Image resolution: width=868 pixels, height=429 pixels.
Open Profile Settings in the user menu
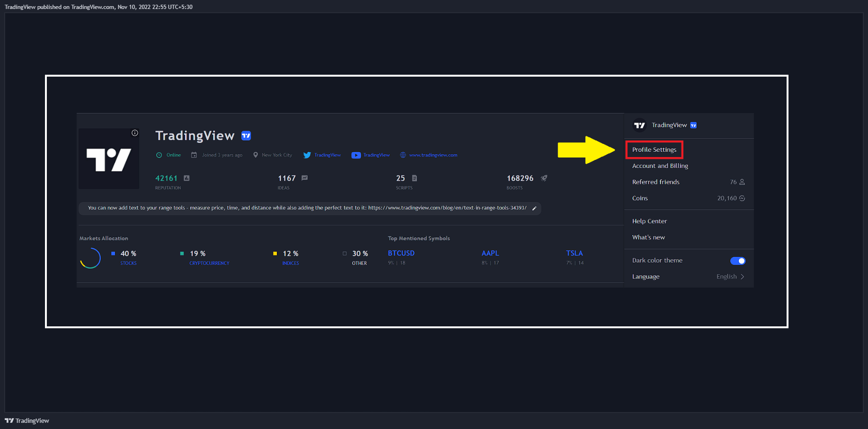[x=654, y=150]
